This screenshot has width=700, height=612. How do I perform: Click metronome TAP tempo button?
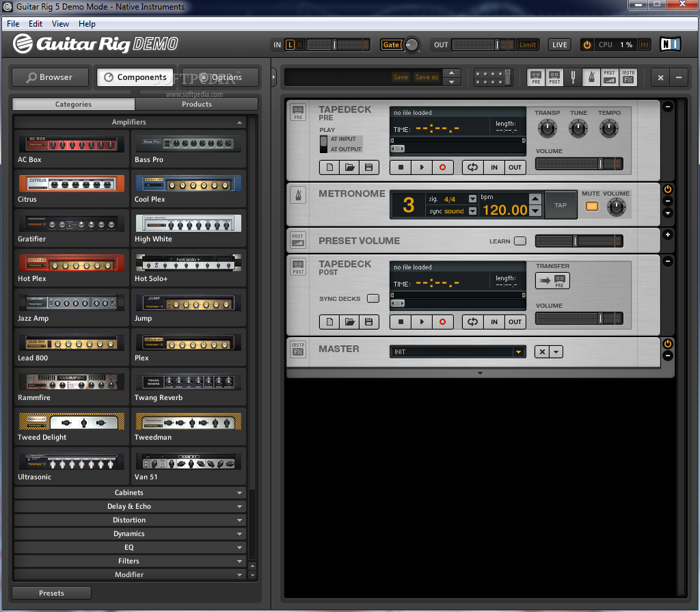click(561, 205)
